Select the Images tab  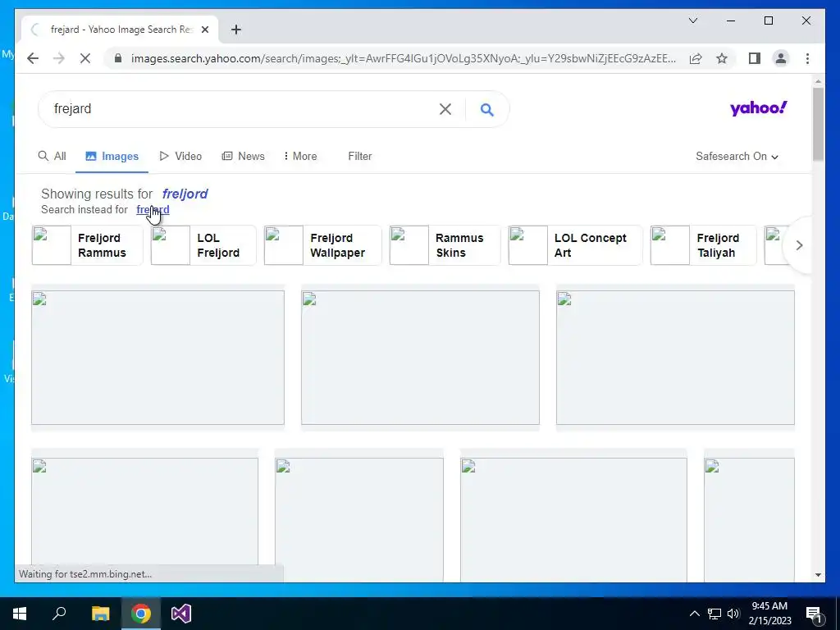click(x=112, y=156)
